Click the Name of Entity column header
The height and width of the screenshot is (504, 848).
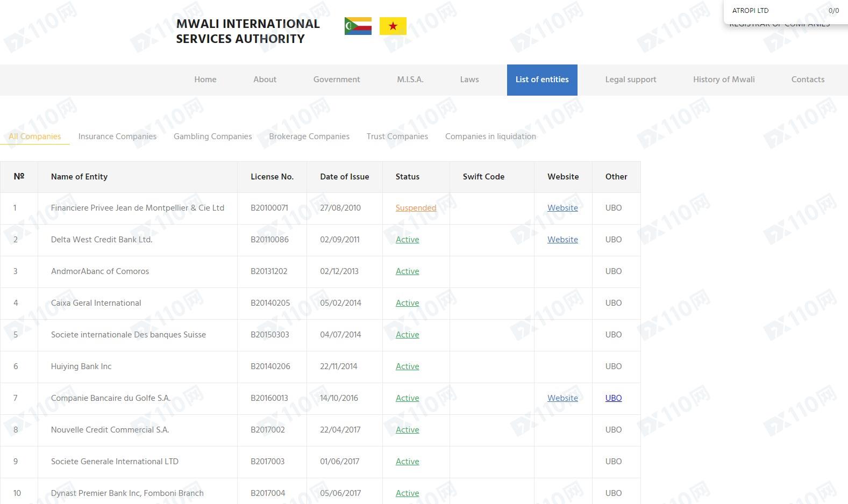click(79, 177)
